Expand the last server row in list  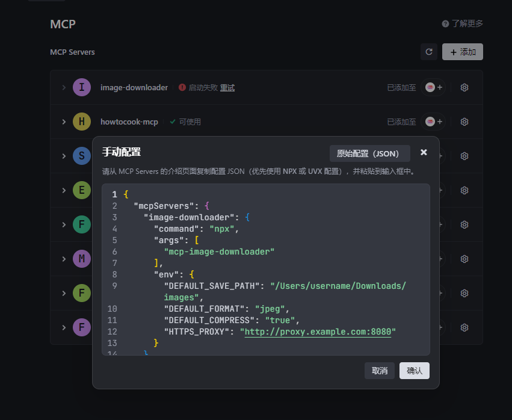click(x=64, y=327)
